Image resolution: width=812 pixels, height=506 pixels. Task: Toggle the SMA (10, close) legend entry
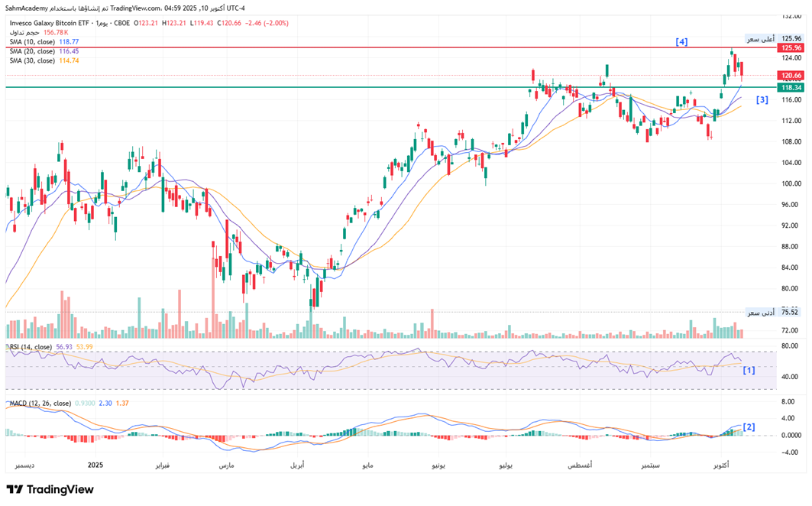click(x=32, y=42)
